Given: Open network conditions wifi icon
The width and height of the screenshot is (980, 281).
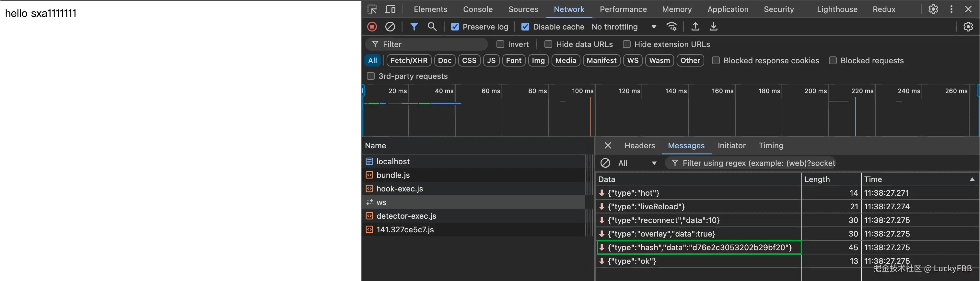Looking at the screenshot, I should (x=672, y=27).
